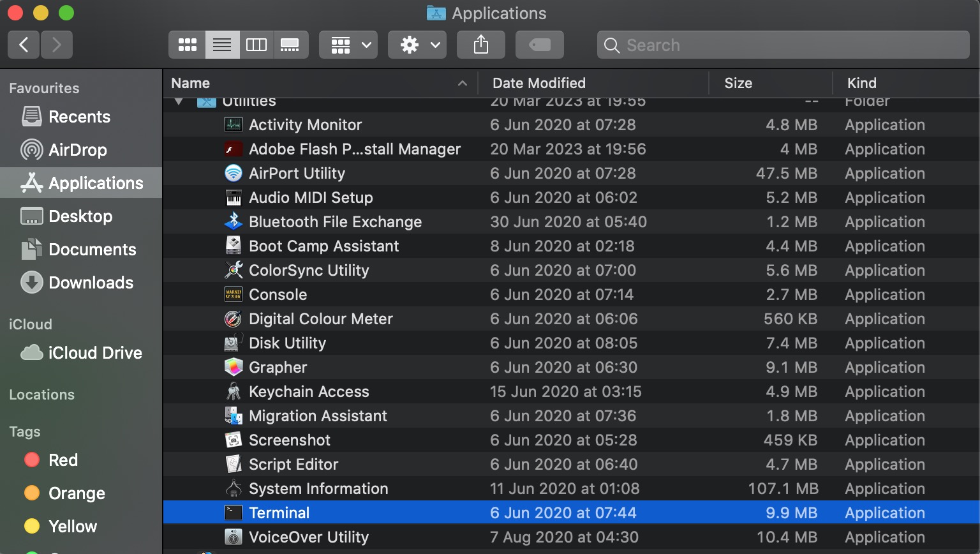
Task: Filter by the Orange tag
Action: pos(80,493)
